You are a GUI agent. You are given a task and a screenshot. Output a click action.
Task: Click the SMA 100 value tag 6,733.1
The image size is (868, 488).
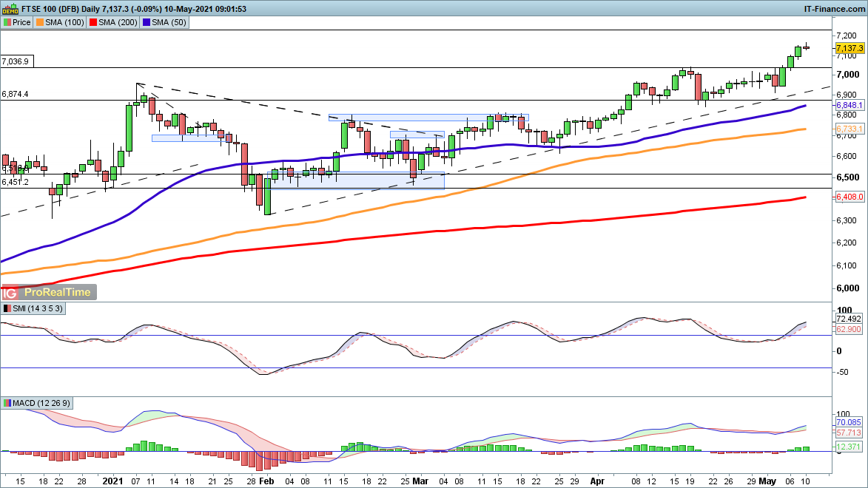tap(850, 129)
